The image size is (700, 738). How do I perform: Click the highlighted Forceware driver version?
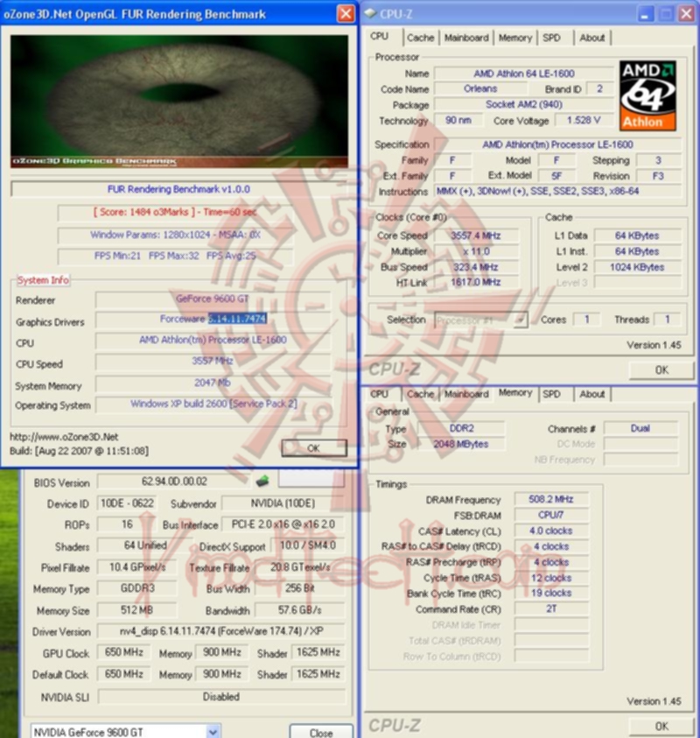(238, 319)
